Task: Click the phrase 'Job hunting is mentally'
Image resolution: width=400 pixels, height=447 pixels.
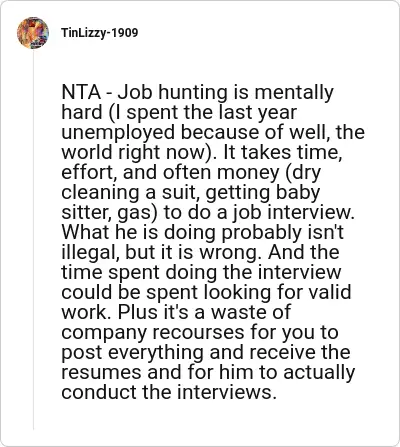Action: [x=224, y=93]
